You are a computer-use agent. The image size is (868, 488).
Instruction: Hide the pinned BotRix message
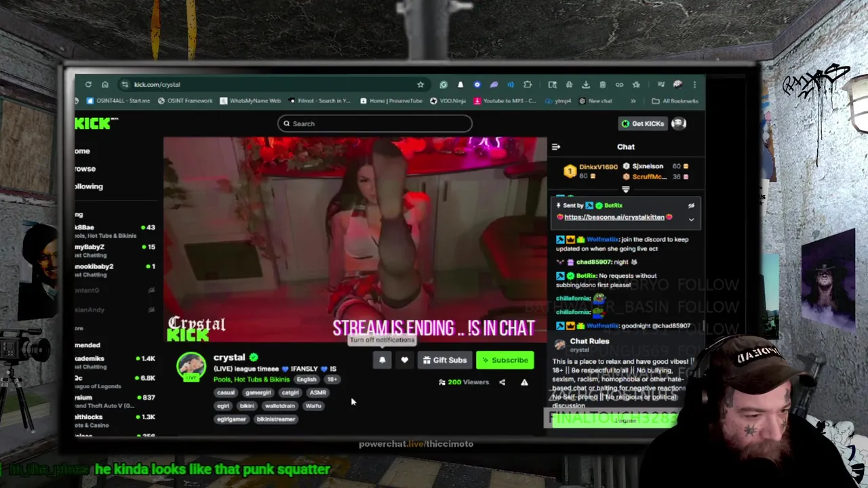click(x=691, y=205)
